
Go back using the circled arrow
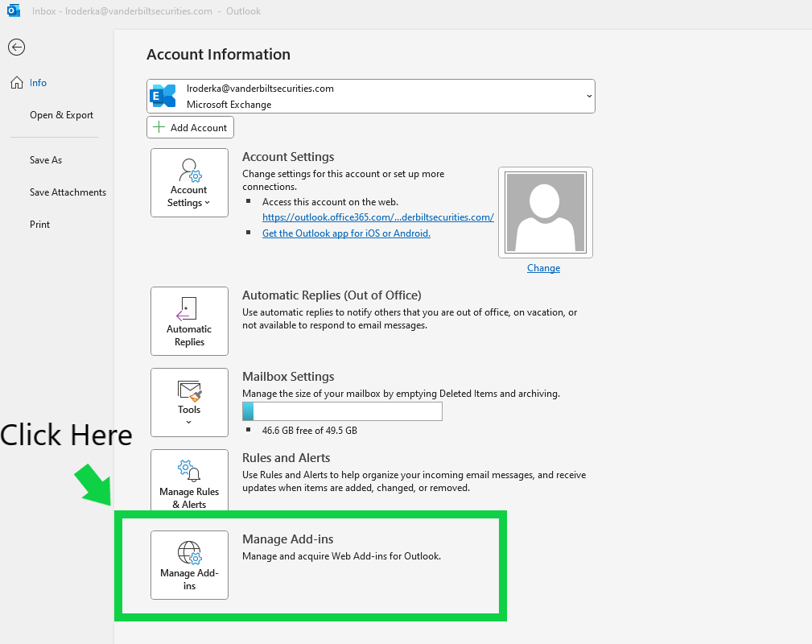[17, 47]
